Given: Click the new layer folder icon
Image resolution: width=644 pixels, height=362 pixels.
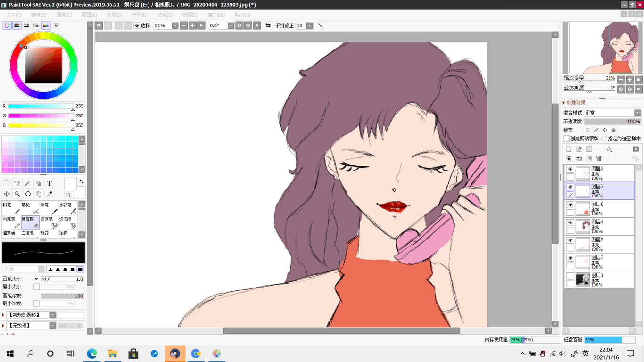Looking at the screenshot, I should click(589, 149).
